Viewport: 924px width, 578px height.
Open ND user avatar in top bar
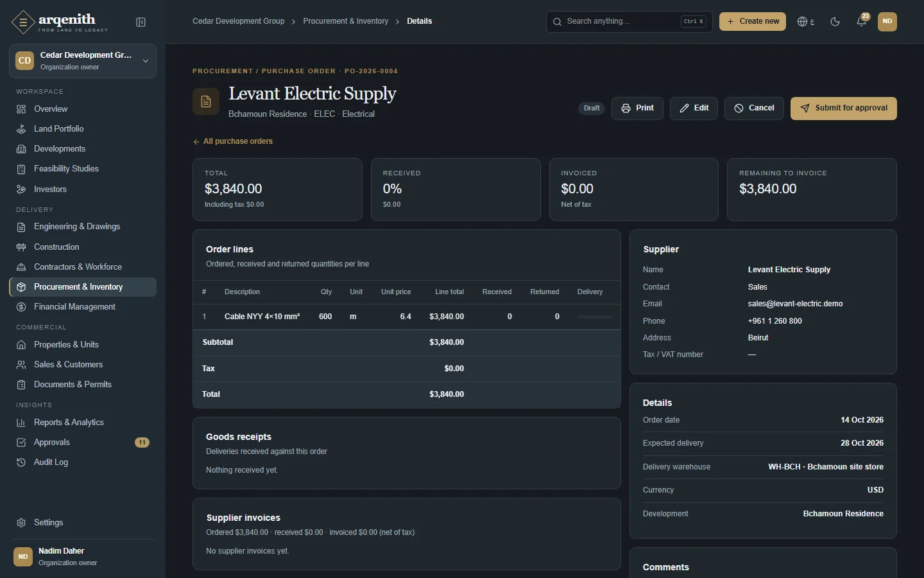(887, 22)
